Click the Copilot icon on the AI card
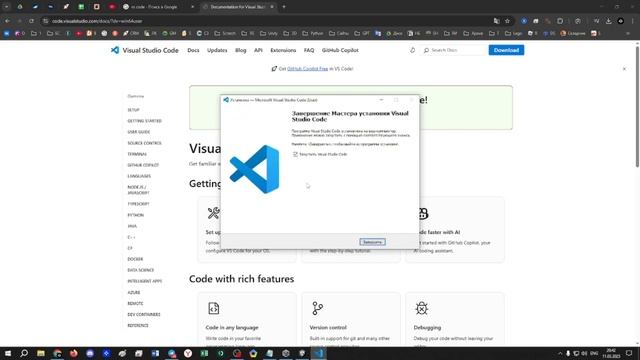Viewport: 640px width, 360px height. click(423, 213)
